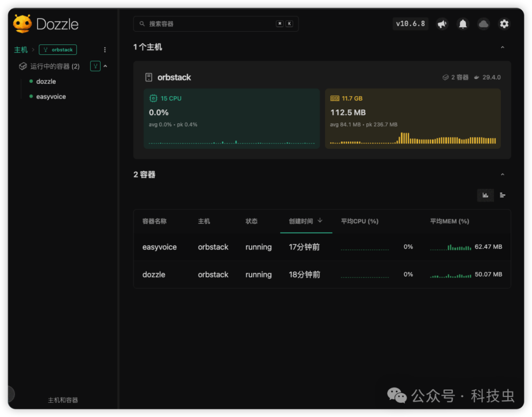Viewport: 532px width, 417px height.
Task: Click the orbstack host badge
Action: click(58, 50)
